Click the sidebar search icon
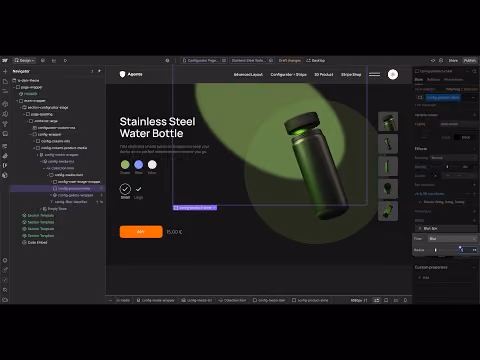 coord(5,290)
